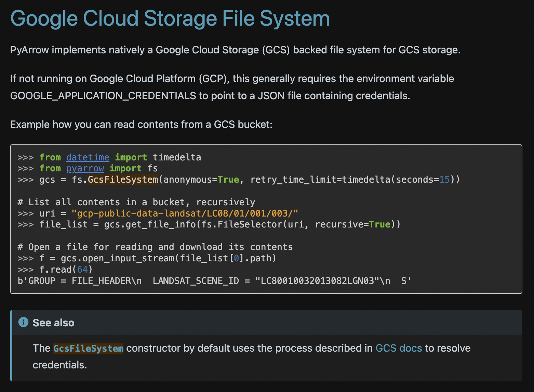The width and height of the screenshot is (534, 392).
Task: Open GcsFileSystem link in See also note
Action: tap(88, 348)
